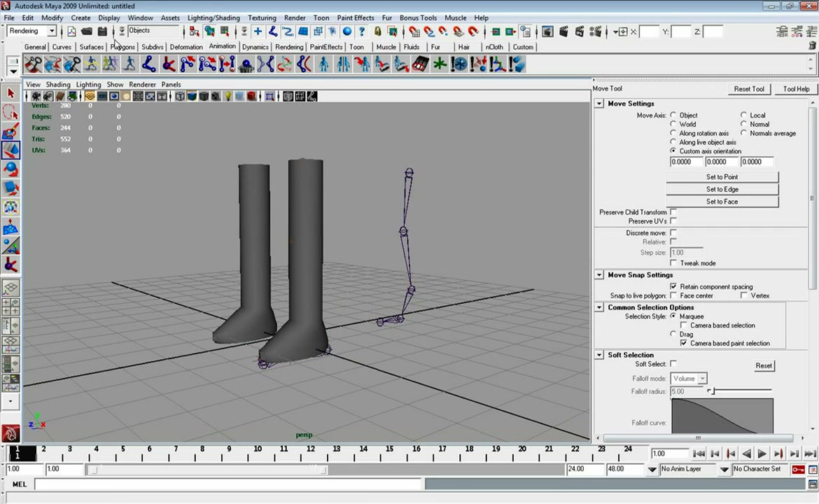
Task: Click the question mark status-line icon
Action: coord(361,32)
